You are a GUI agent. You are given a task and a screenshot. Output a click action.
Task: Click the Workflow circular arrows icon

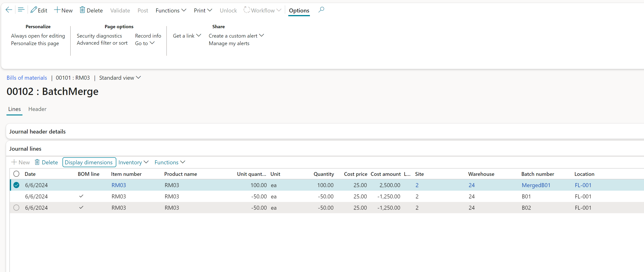click(x=247, y=10)
